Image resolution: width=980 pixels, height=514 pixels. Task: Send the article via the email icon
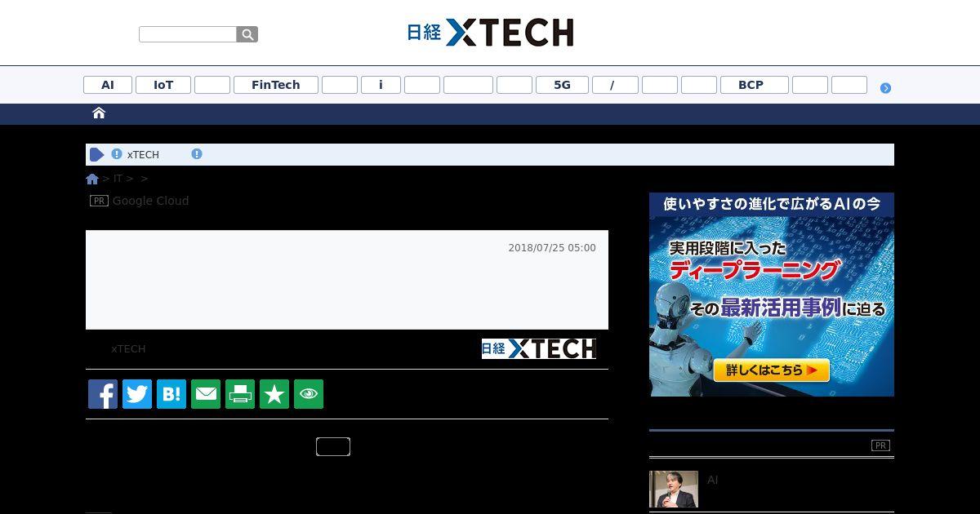pyautogui.click(x=206, y=394)
